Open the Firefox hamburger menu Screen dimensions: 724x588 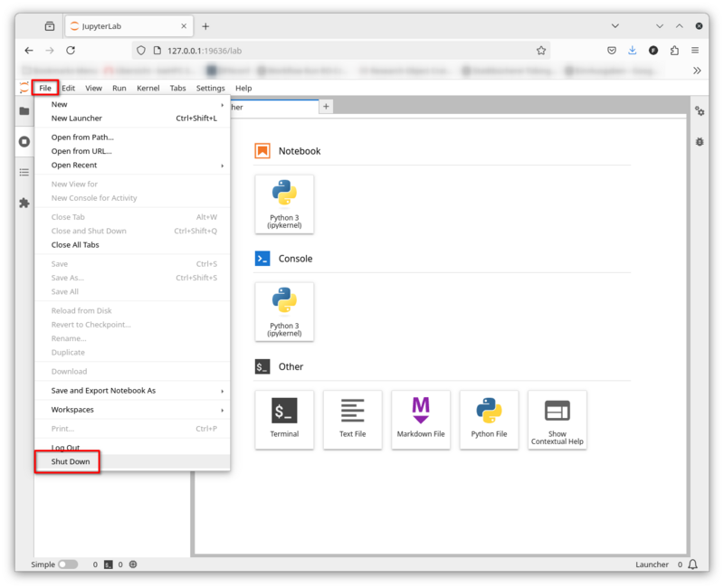point(695,51)
